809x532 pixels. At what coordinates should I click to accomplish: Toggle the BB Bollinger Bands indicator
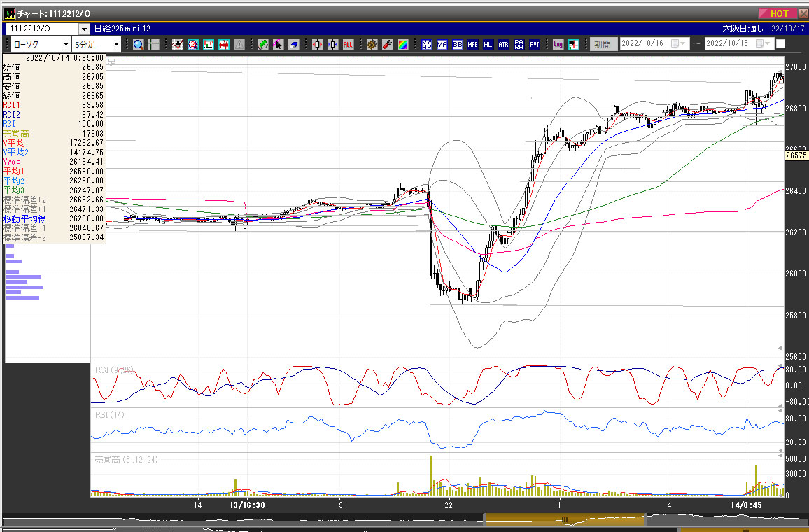pyautogui.click(x=458, y=45)
